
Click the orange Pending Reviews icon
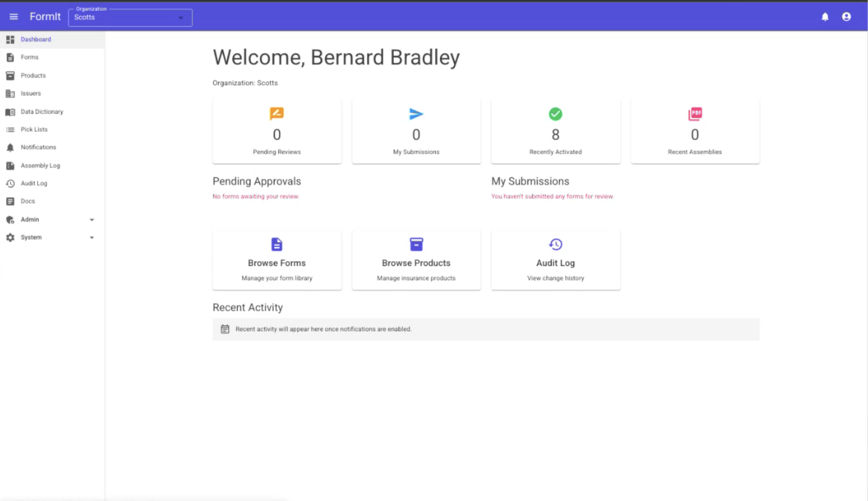pyautogui.click(x=277, y=114)
